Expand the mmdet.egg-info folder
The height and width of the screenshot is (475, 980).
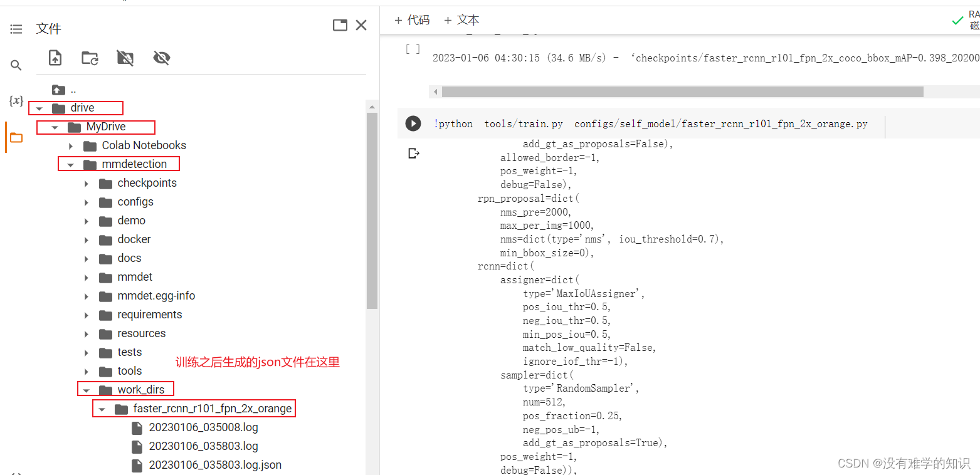87,296
